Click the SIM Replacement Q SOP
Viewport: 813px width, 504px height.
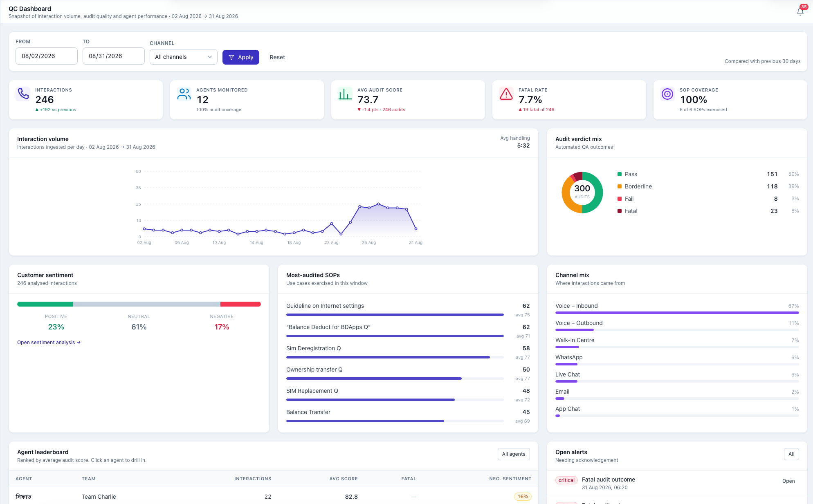point(408,395)
